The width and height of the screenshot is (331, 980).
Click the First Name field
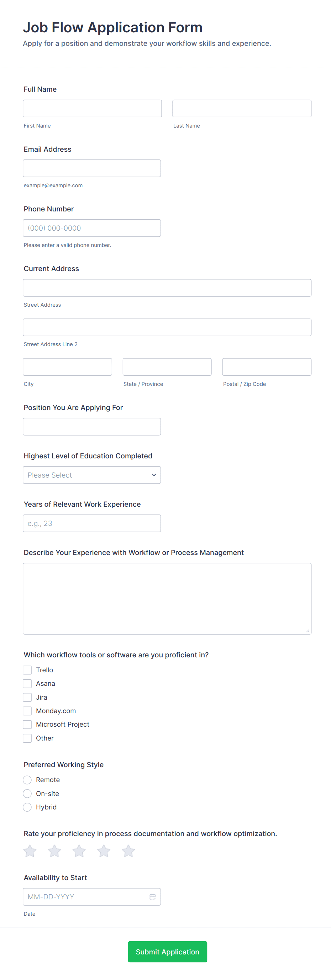(x=92, y=109)
